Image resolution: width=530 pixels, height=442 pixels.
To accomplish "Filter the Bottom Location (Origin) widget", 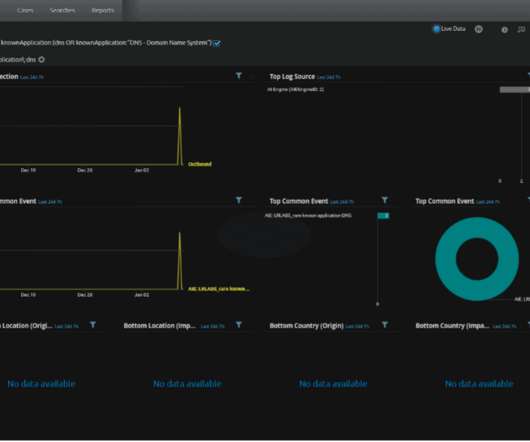I will coord(93,324).
